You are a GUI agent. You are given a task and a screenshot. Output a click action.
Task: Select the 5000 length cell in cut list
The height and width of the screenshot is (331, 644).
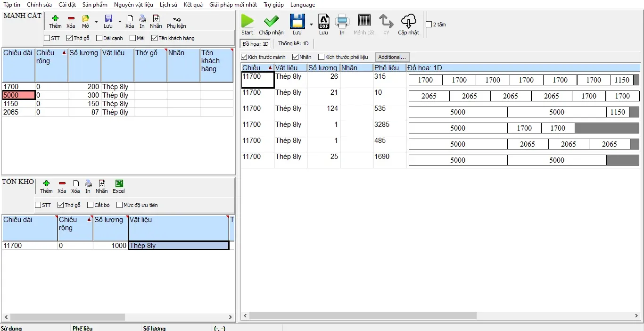click(x=18, y=95)
